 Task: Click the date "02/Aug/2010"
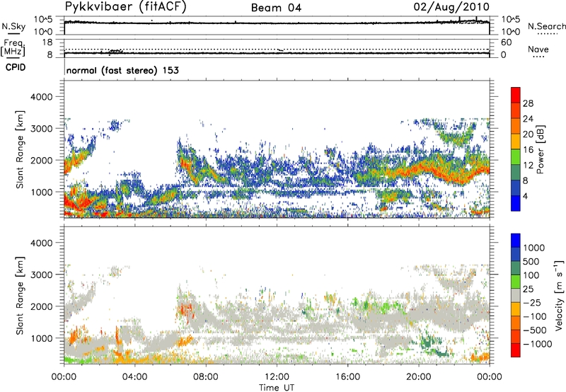click(451, 7)
